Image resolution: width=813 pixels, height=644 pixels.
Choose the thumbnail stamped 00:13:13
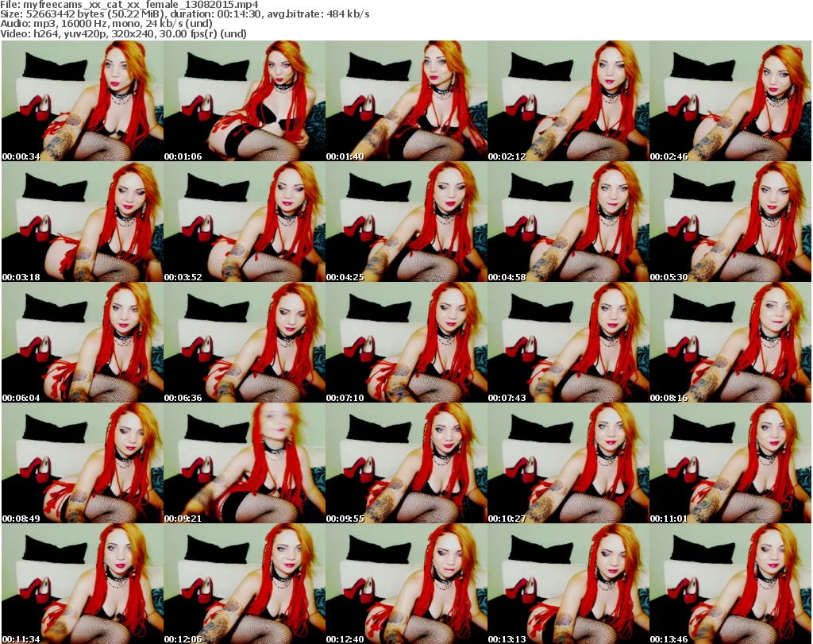click(x=568, y=584)
